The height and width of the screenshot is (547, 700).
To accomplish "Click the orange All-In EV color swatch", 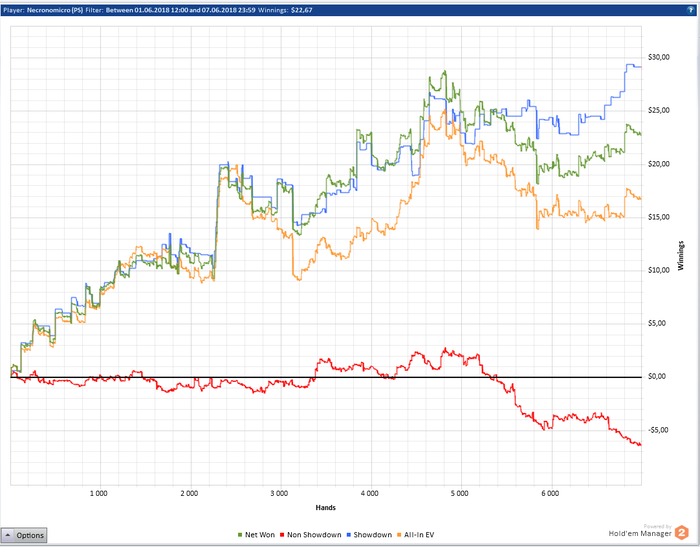I will 399,534.
